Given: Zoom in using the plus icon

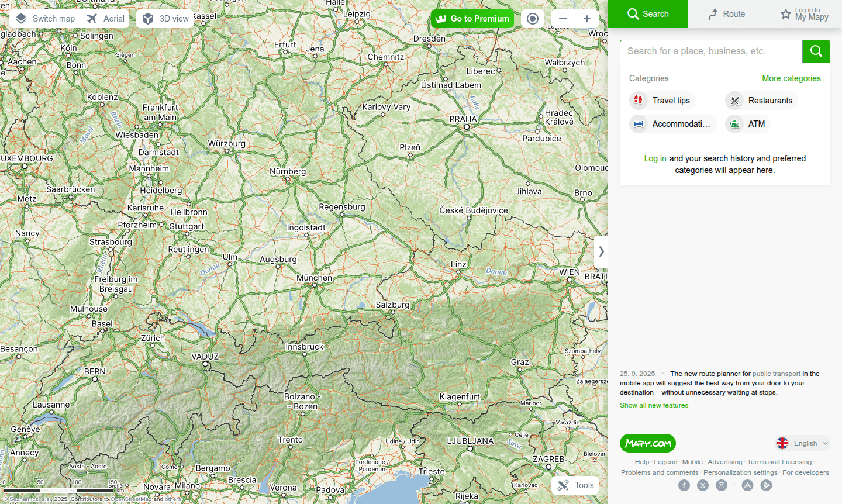Looking at the screenshot, I should [x=587, y=18].
